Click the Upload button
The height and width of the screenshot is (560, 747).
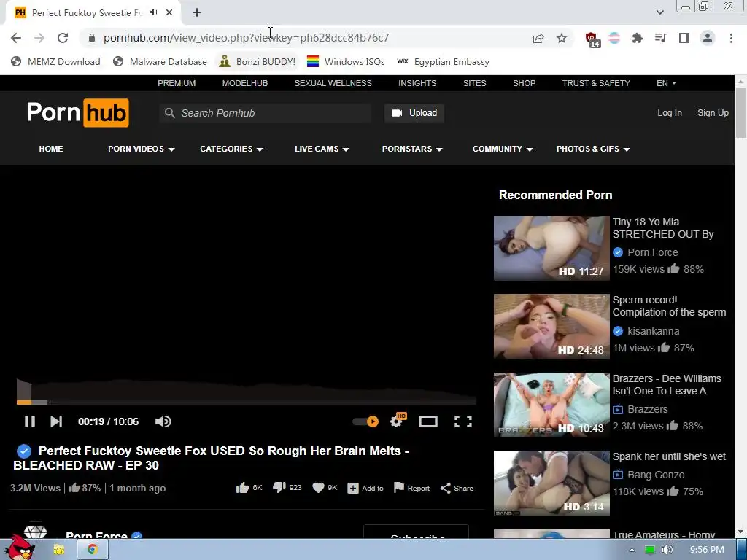coord(414,113)
